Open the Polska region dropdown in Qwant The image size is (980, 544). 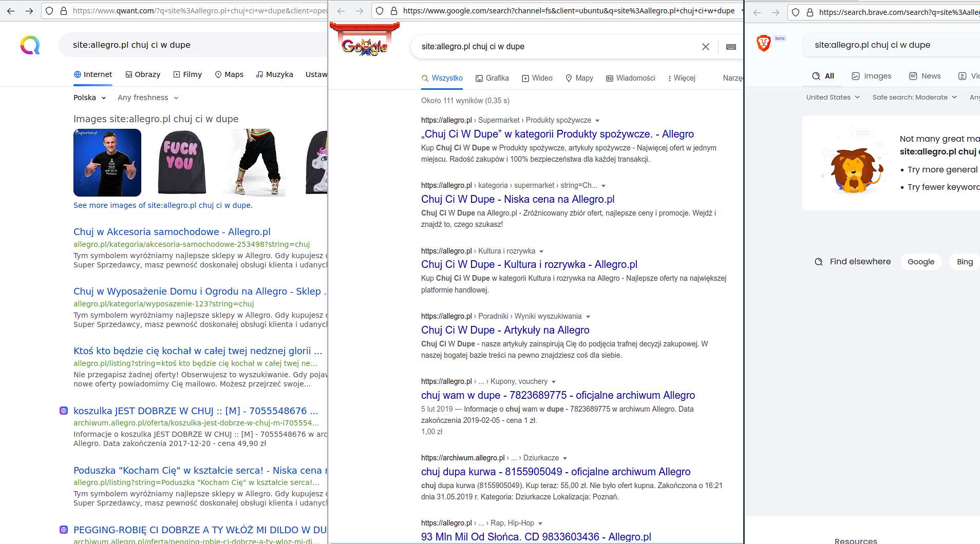(x=90, y=98)
